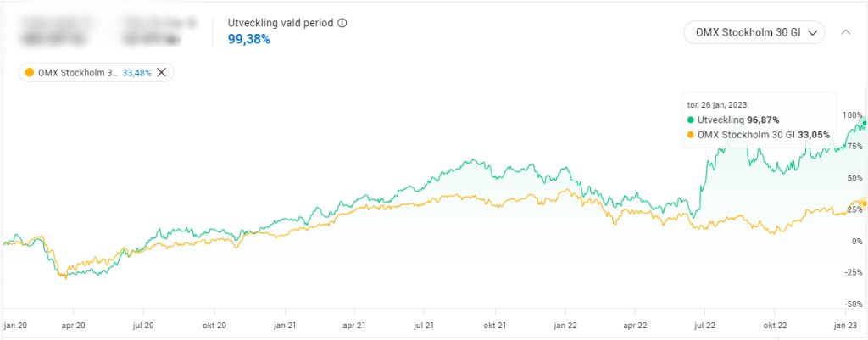Click the Utveckling vald period heading
Screen dimensions: 868x340
coord(281,23)
